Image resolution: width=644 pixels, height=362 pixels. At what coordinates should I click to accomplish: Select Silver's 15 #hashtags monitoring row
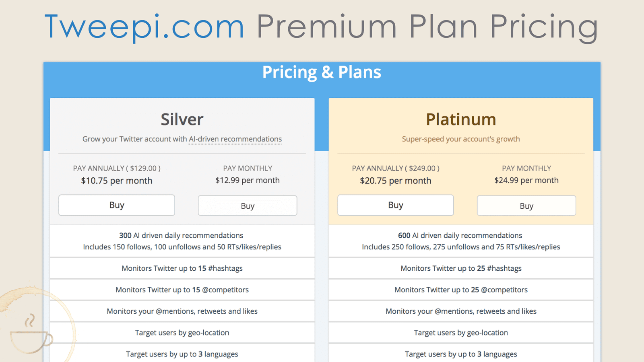point(182,268)
